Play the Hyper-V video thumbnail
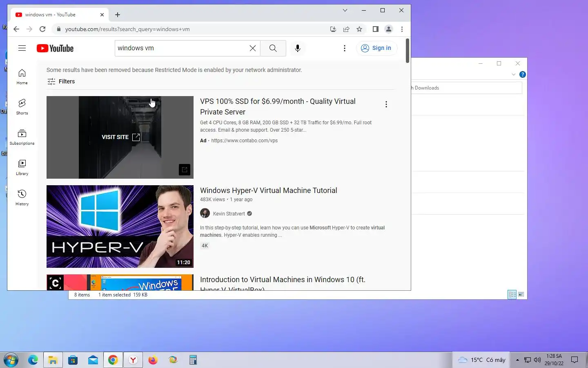Viewport: 588px width, 368px height. coord(120,227)
